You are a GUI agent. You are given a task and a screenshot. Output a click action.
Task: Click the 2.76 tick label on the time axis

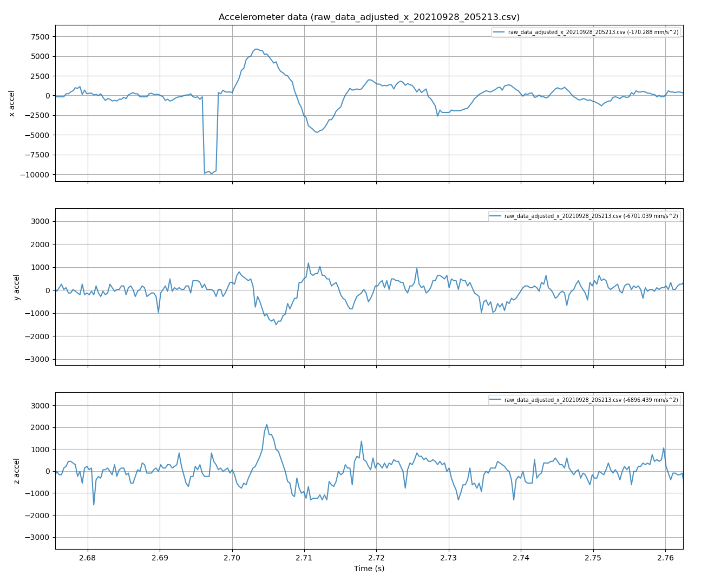[x=665, y=557]
